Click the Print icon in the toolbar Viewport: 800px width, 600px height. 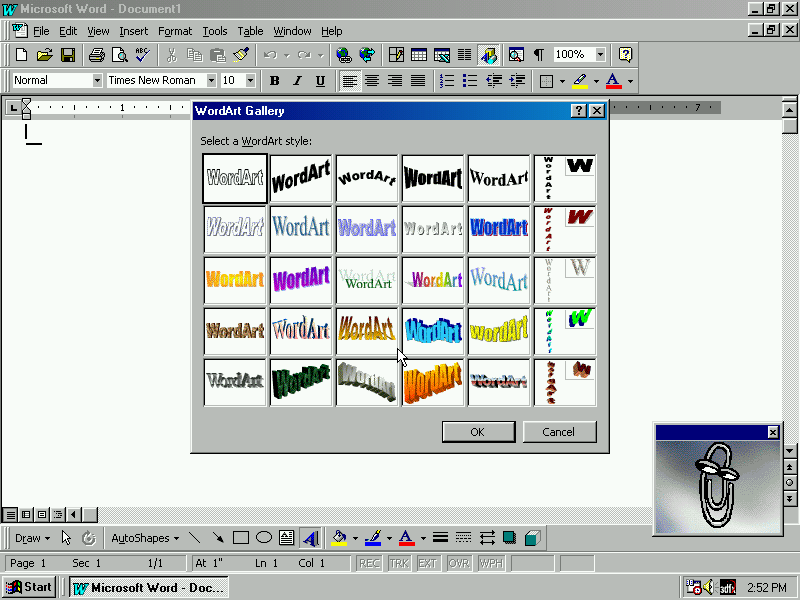pos(96,55)
